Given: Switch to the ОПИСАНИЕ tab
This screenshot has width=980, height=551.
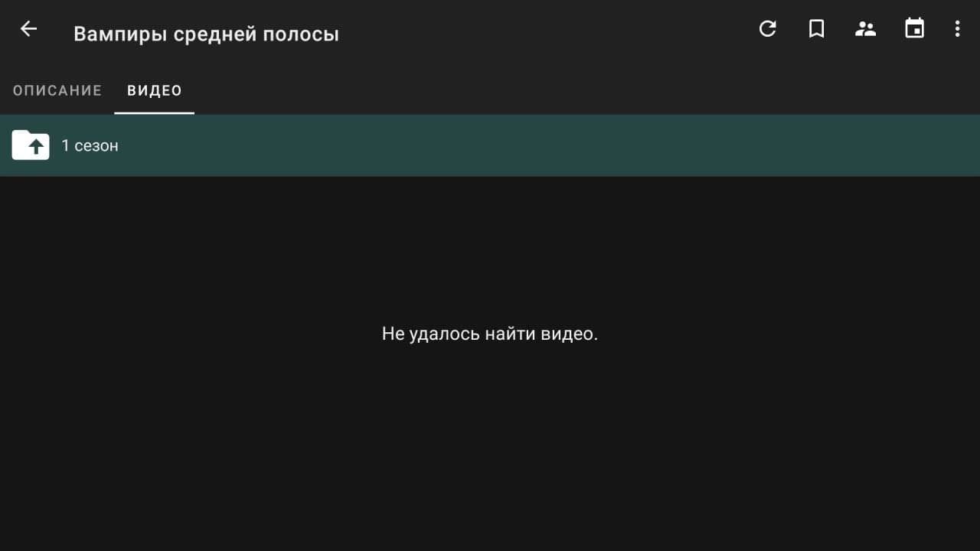Looking at the screenshot, I should point(57,90).
